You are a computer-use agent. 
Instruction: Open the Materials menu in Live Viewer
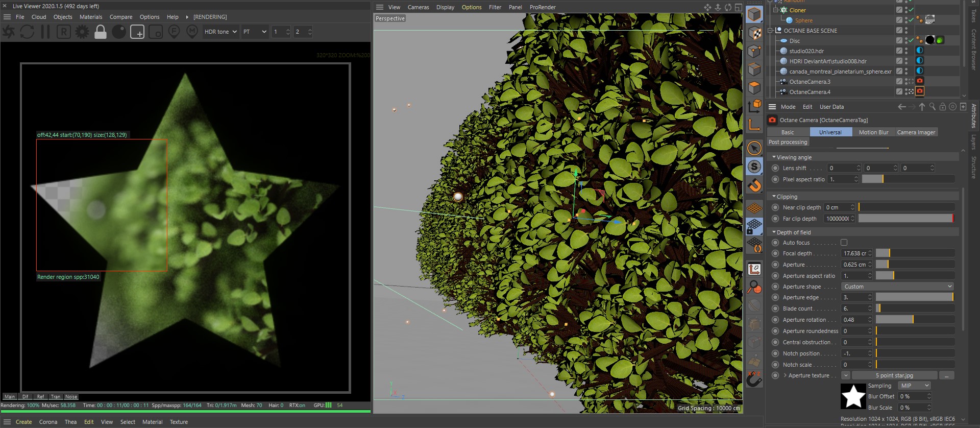tap(91, 17)
